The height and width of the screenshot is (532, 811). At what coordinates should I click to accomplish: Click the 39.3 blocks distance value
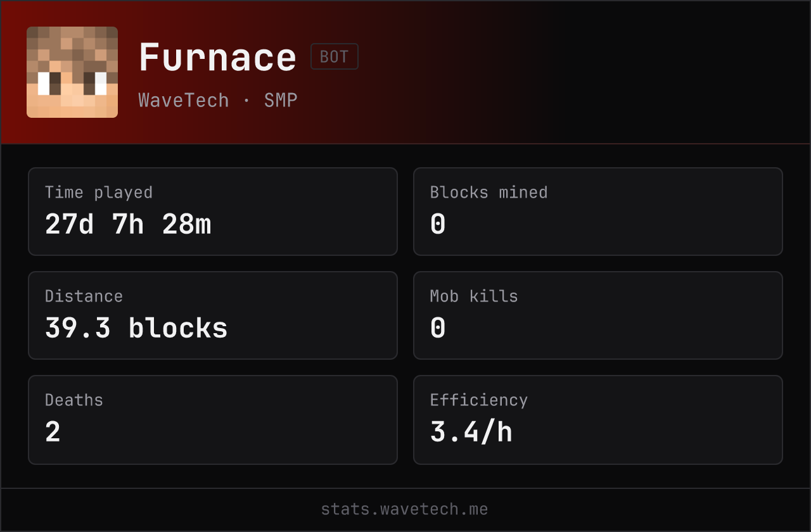click(136, 328)
